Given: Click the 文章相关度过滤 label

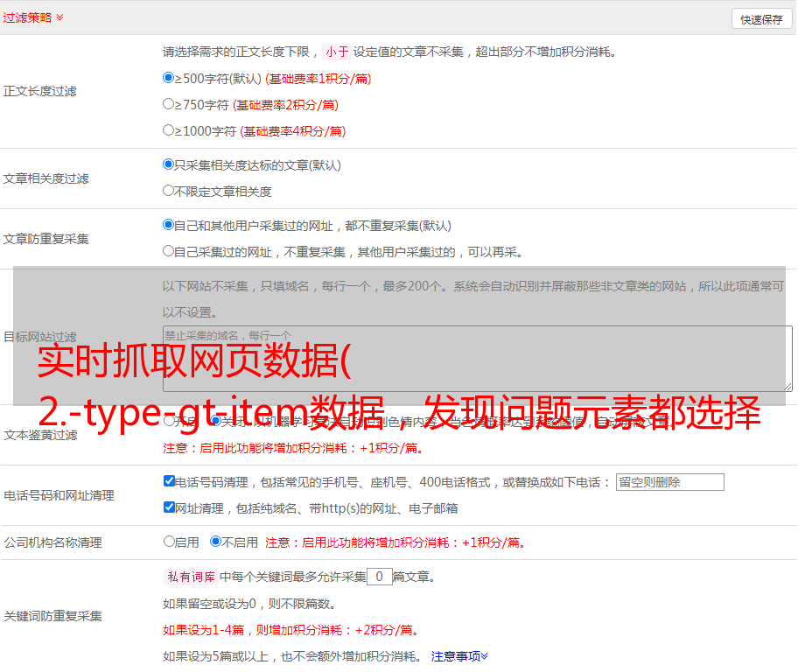Looking at the screenshot, I should click(45, 178).
